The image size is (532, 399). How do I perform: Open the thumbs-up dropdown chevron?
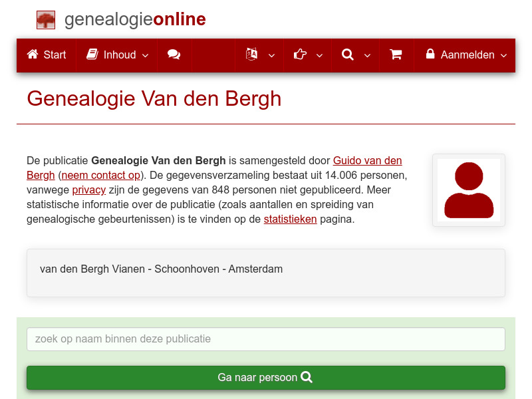pos(319,57)
